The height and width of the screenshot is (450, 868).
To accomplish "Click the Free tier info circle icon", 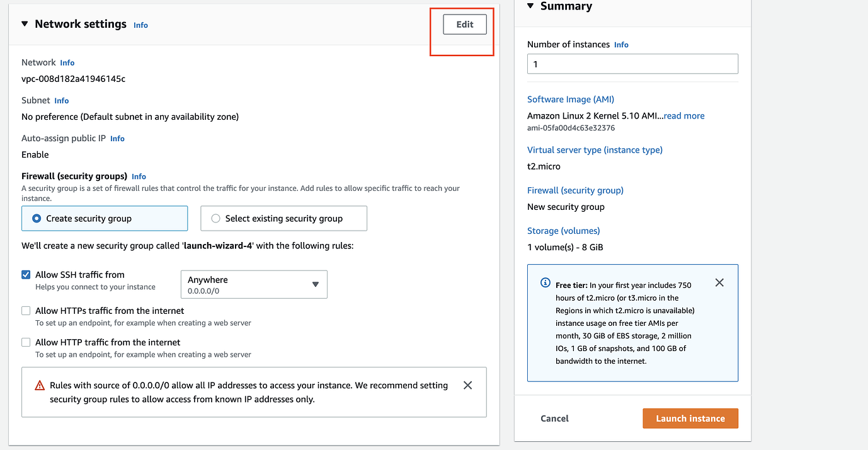I will (x=545, y=283).
